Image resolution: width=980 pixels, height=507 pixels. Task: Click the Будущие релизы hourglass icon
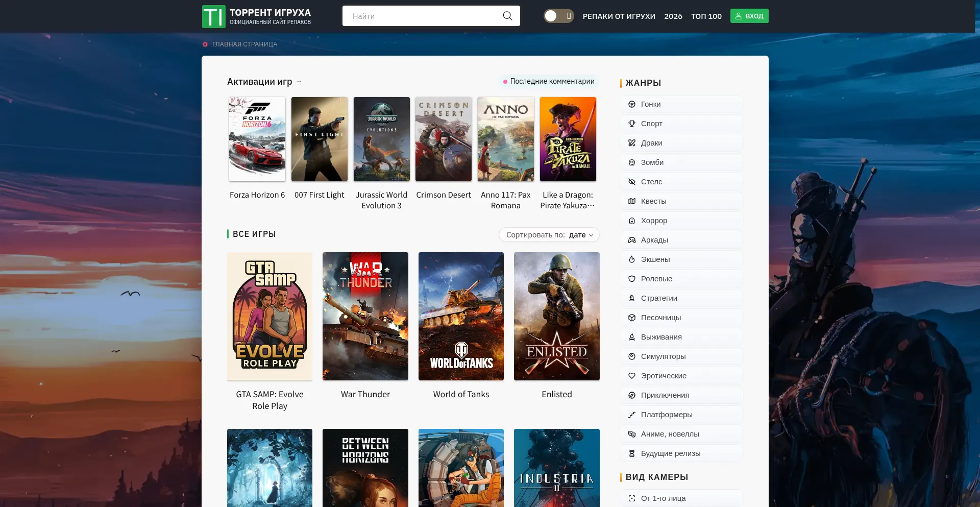pos(632,453)
